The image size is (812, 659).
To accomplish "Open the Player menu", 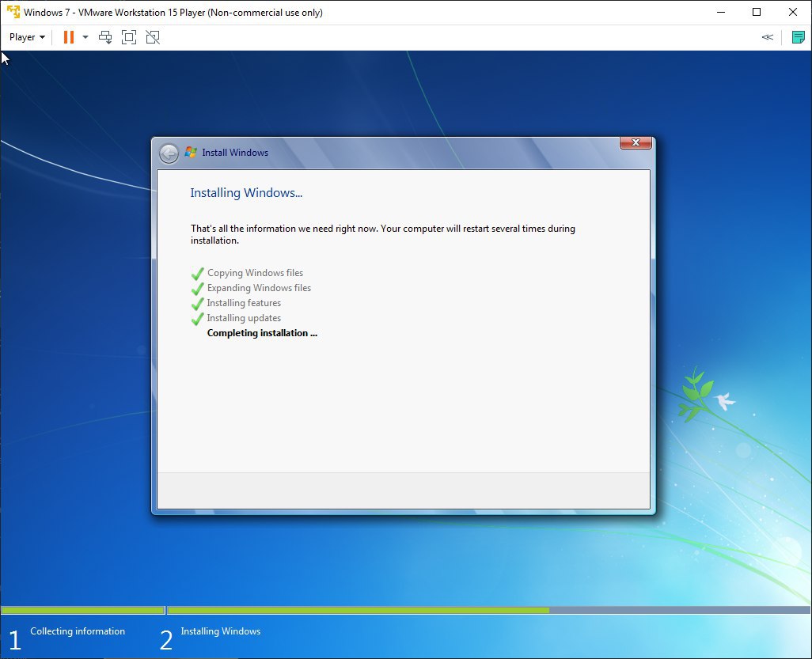I will point(27,37).
